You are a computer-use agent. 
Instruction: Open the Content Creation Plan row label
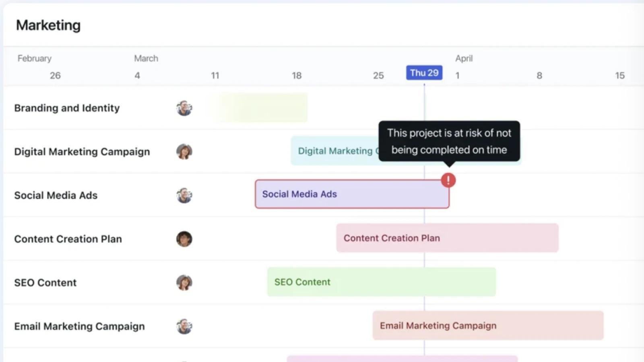point(68,239)
